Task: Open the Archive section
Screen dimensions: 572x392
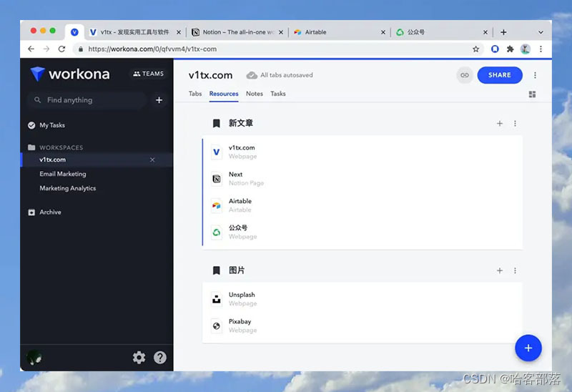Action: [x=50, y=212]
